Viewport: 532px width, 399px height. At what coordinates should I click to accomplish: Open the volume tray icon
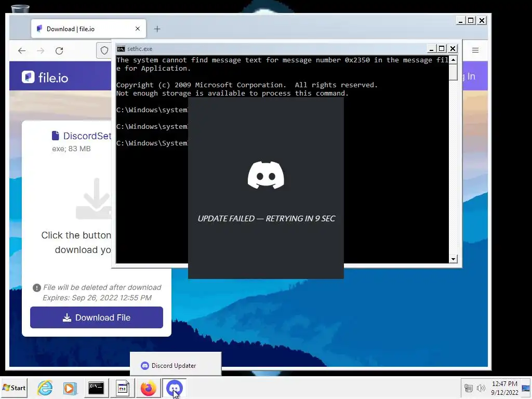point(481,388)
